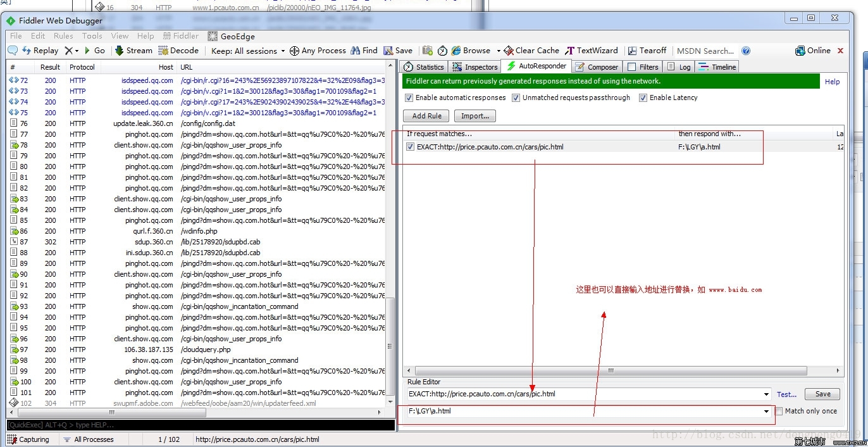Click Test... link in Rule Editor

coord(786,394)
